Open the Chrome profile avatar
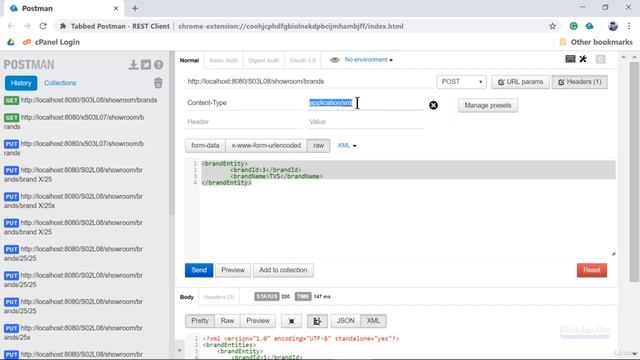The height and width of the screenshot is (360, 640). point(613,26)
